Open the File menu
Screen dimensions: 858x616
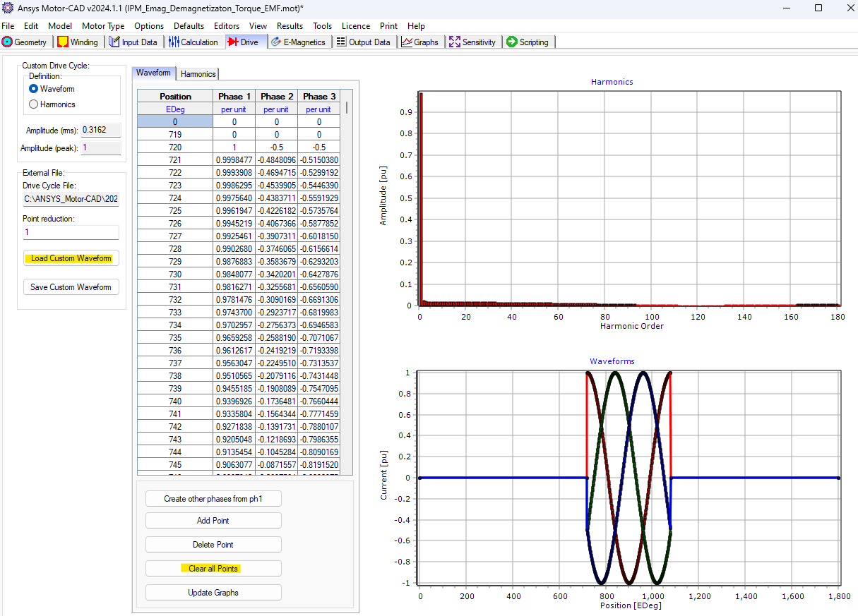[x=8, y=26]
